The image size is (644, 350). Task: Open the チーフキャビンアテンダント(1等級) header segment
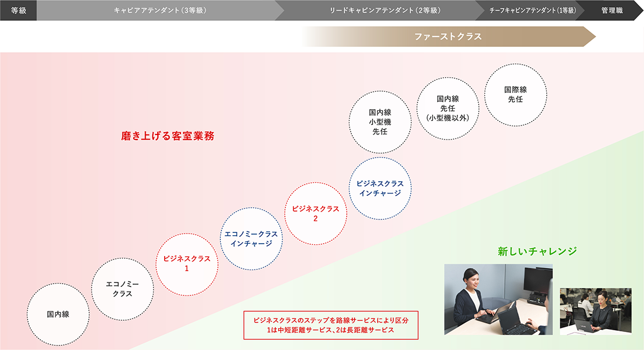point(532,10)
